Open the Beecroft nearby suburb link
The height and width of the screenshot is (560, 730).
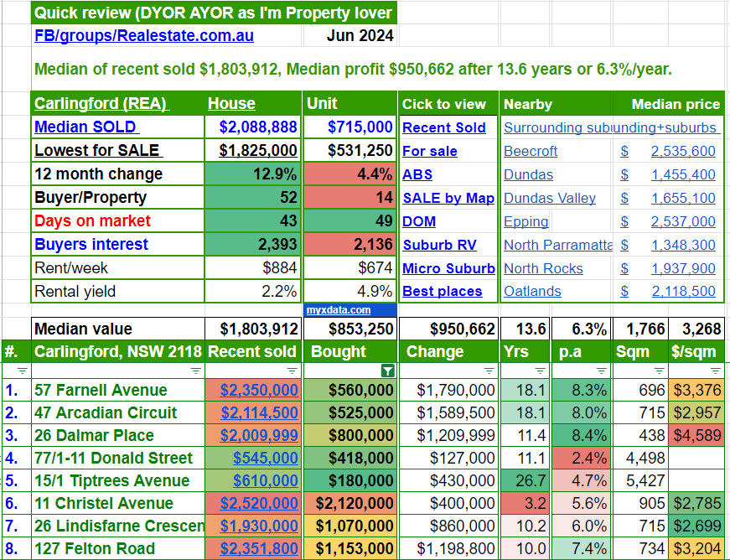pyautogui.click(x=531, y=151)
